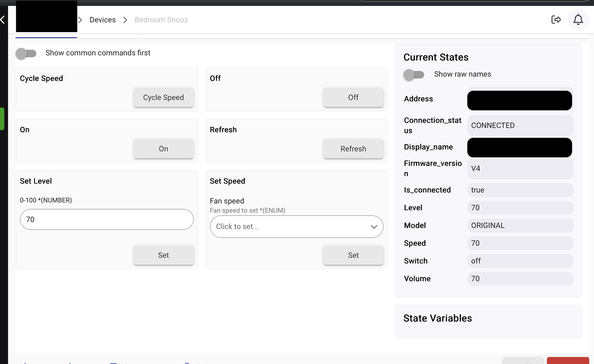
Task: Enable Show raw names switch
Action: [414, 74]
